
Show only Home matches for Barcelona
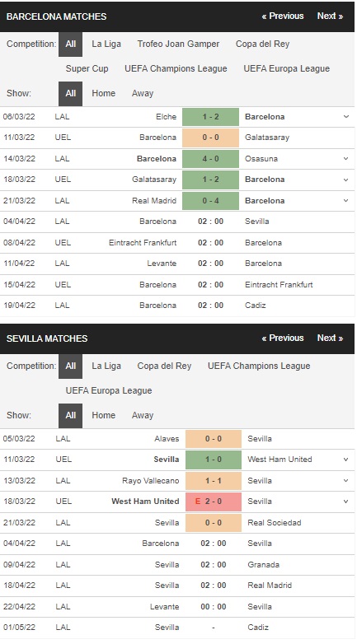[103, 93]
